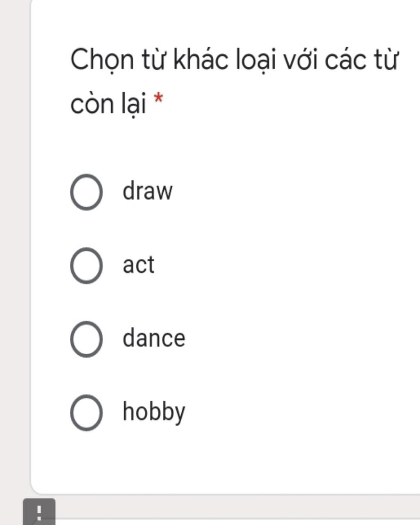Tap the 'dance' option label text
420x525 pixels.
(154, 338)
